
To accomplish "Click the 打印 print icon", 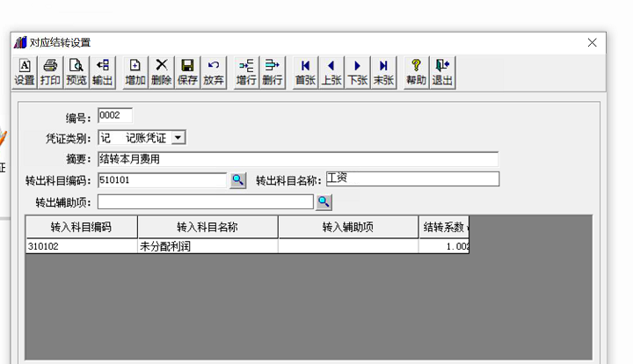I will click(50, 72).
